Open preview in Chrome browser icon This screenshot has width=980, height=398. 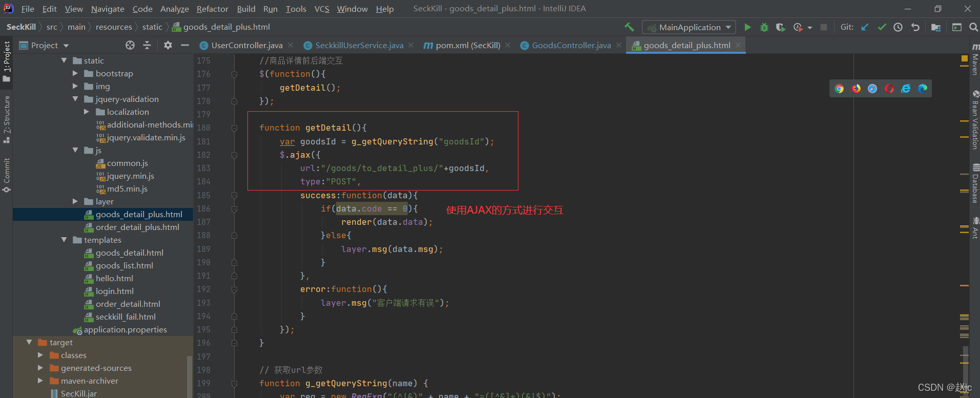pyautogui.click(x=839, y=89)
